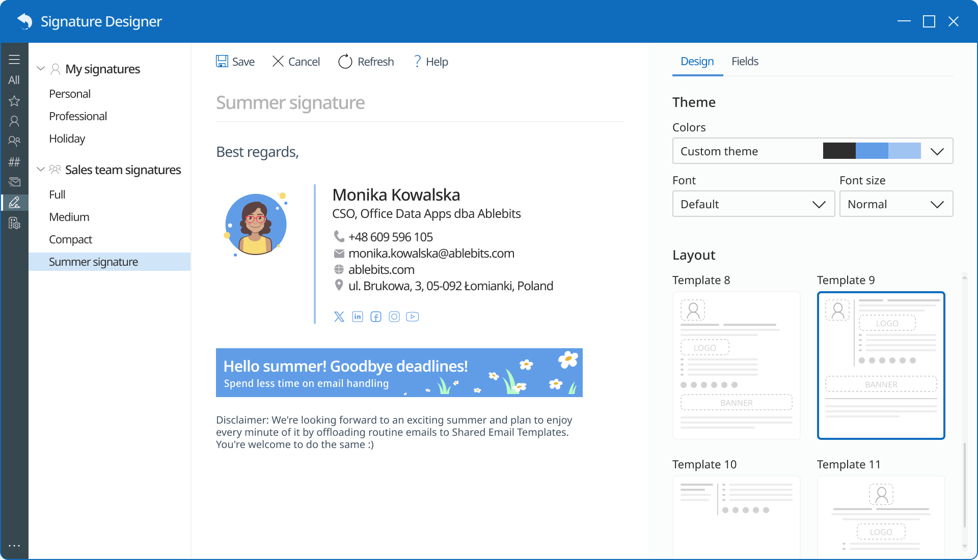Open the hamburger menu icon

click(x=14, y=59)
